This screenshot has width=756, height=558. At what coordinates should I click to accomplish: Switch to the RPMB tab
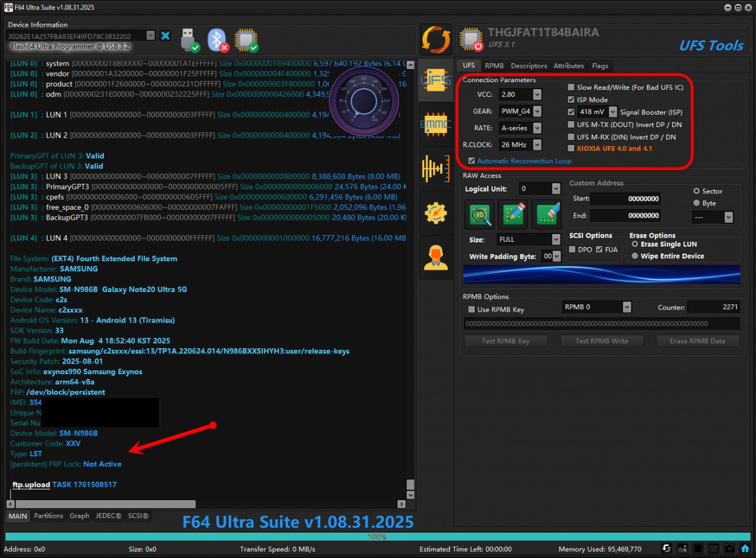pos(494,66)
